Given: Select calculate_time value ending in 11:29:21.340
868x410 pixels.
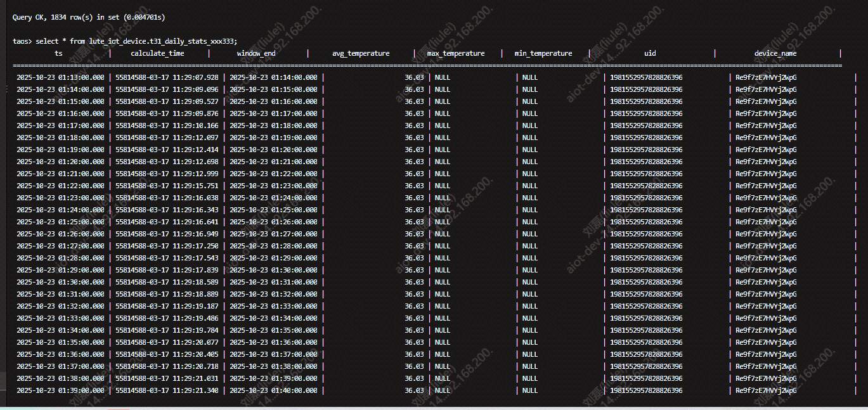Looking at the screenshot, I should [x=167, y=390].
